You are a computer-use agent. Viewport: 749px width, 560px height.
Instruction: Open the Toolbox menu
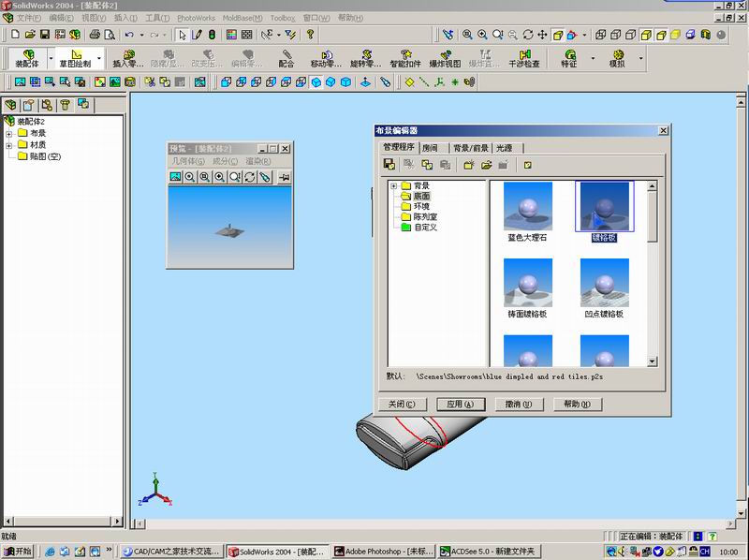[283, 18]
